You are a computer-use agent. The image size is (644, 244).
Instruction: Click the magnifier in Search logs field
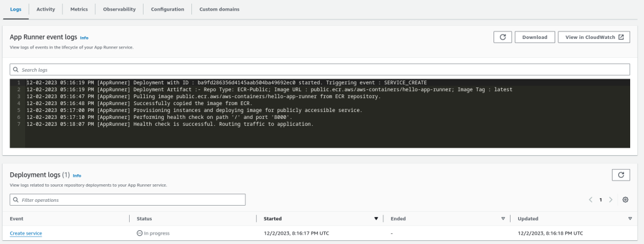coord(16,70)
